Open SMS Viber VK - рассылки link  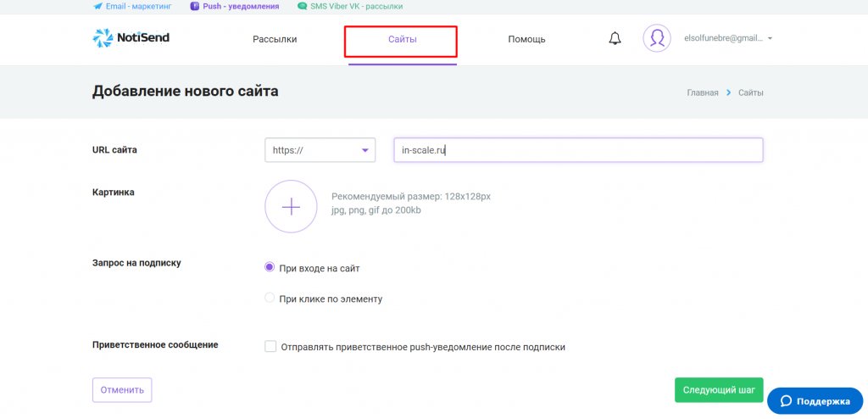tap(350, 7)
